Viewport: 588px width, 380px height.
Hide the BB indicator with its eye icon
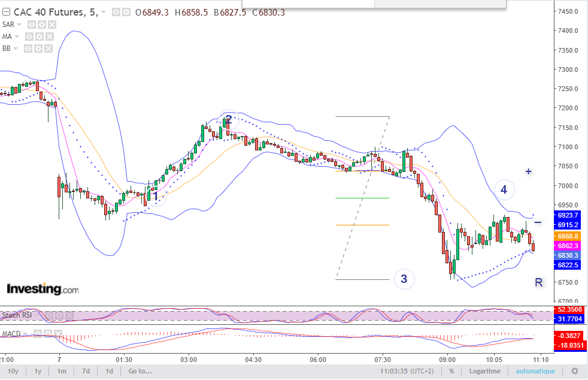point(28,49)
